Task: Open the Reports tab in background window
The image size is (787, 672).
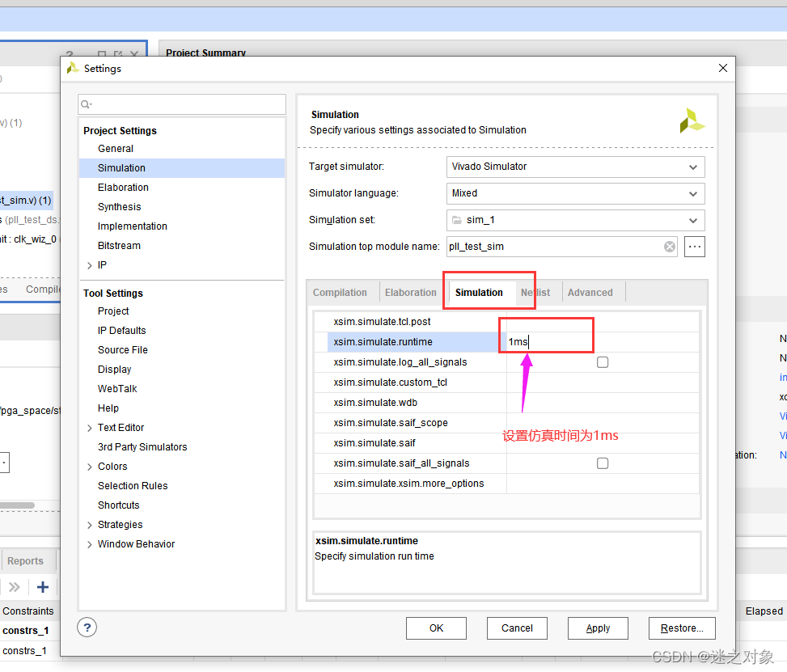Action: point(25,561)
